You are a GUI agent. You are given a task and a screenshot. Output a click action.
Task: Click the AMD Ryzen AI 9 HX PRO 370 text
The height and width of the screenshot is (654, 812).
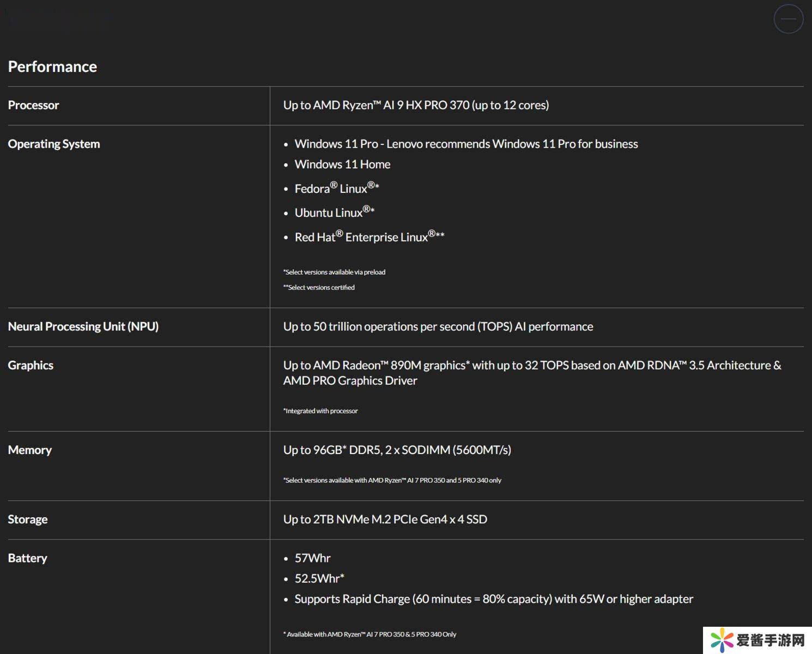tap(416, 105)
